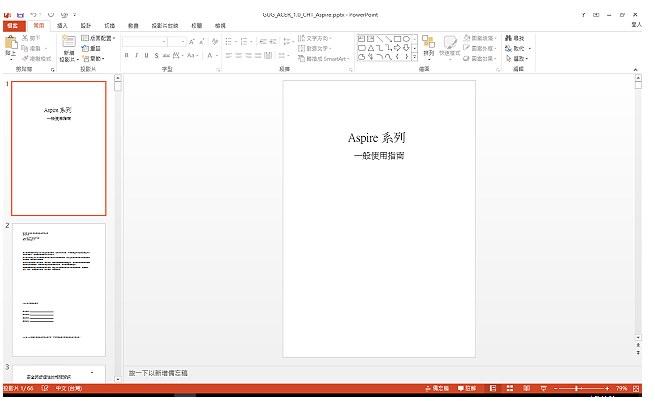This screenshot has width=655, height=401.
Task: Toggle Italic formatting
Action: coord(137,55)
